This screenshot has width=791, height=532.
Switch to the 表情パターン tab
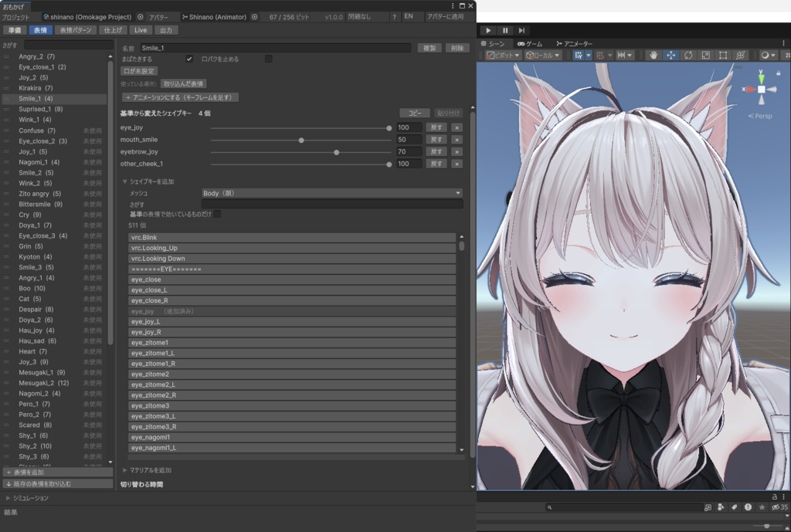[x=76, y=30]
